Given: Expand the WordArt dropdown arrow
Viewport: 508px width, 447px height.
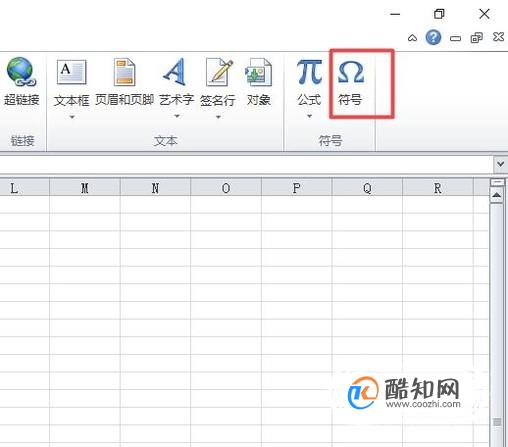Looking at the screenshot, I should point(177,116).
